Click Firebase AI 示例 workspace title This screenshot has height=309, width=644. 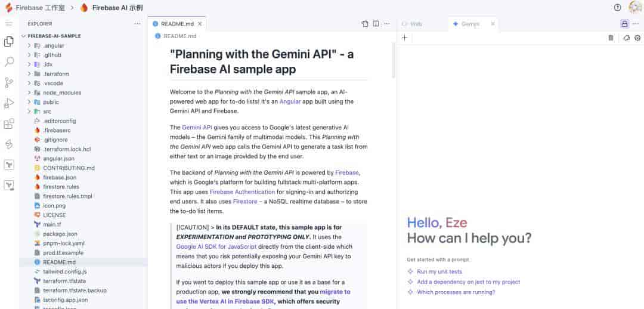point(117,8)
